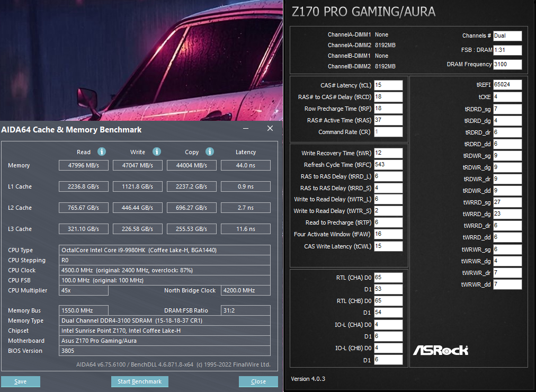Close AIDA64 window with X icon
This screenshot has width=536, height=392.
(270, 128)
